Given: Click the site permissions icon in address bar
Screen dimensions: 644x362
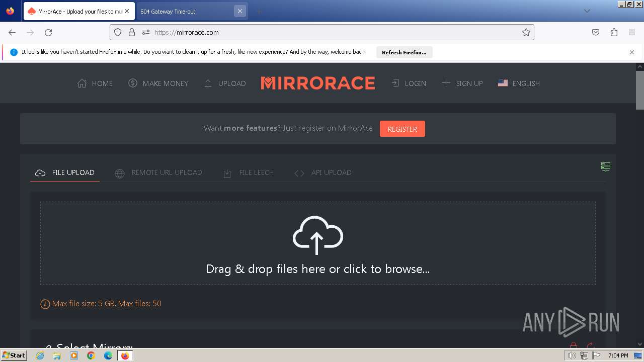Looking at the screenshot, I should (x=146, y=32).
